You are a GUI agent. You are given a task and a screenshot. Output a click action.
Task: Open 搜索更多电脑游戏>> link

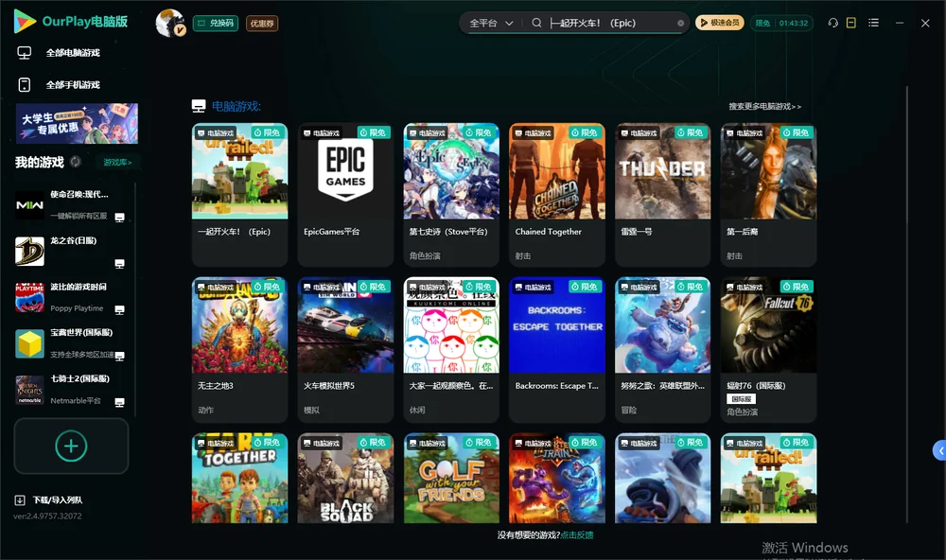coord(764,107)
